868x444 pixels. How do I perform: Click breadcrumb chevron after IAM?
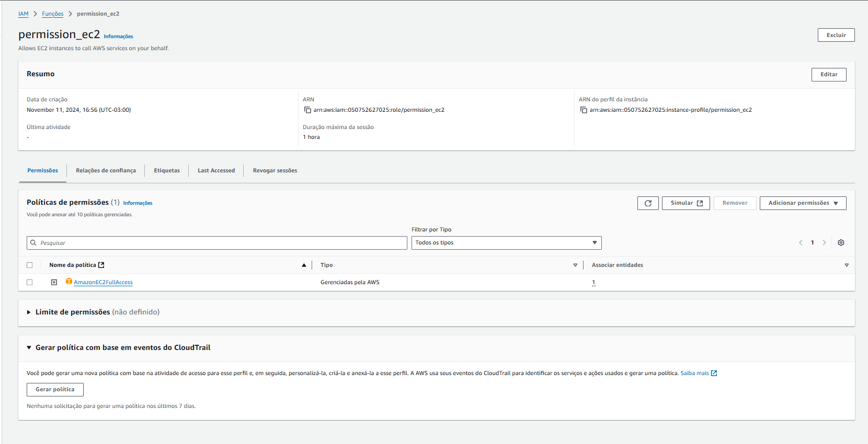click(x=36, y=14)
